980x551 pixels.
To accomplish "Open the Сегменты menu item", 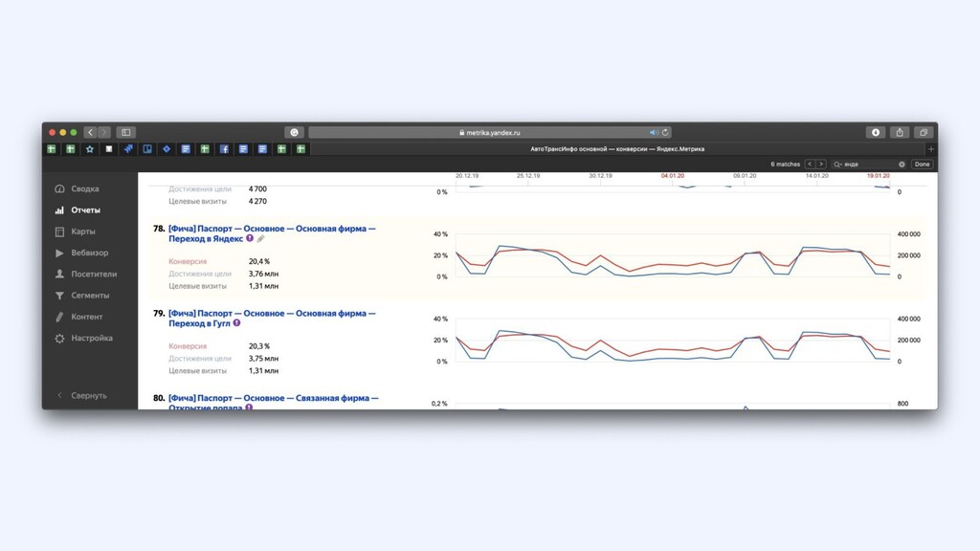I will pos(90,296).
